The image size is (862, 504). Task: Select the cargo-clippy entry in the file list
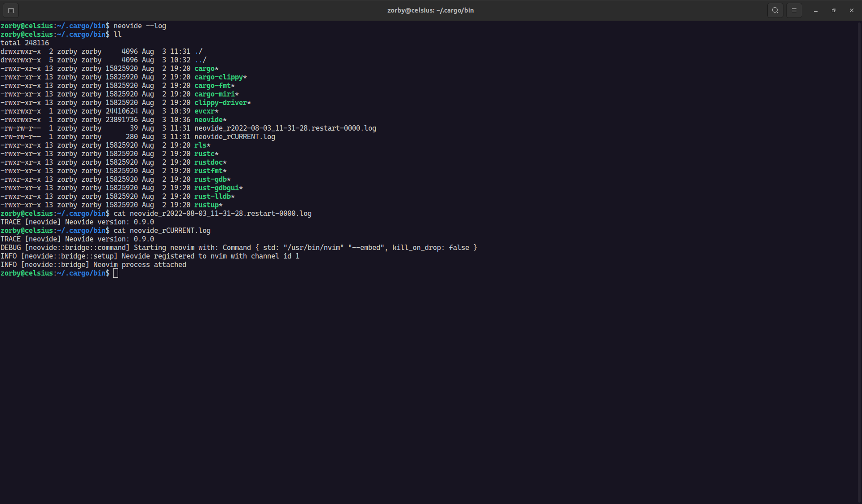218,77
